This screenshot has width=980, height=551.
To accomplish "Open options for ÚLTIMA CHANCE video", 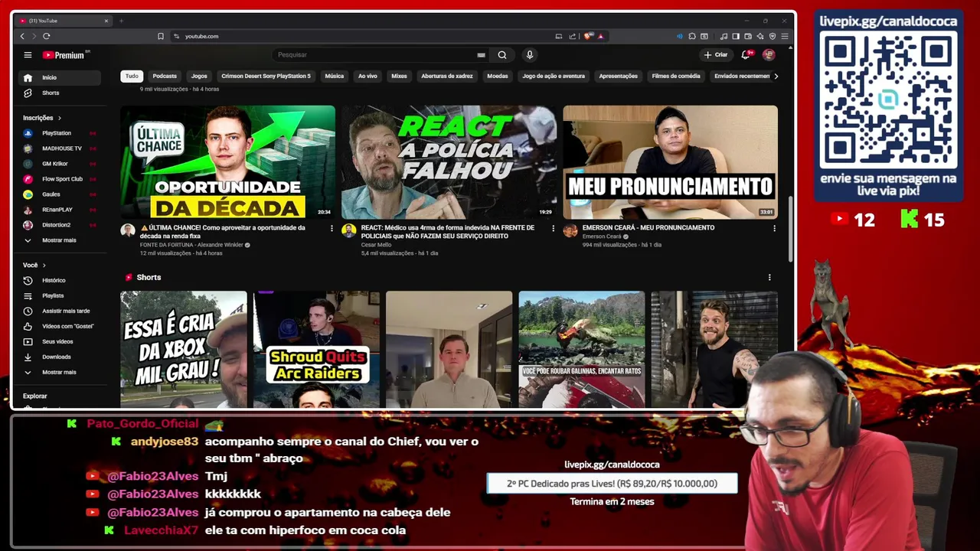I will click(x=332, y=228).
